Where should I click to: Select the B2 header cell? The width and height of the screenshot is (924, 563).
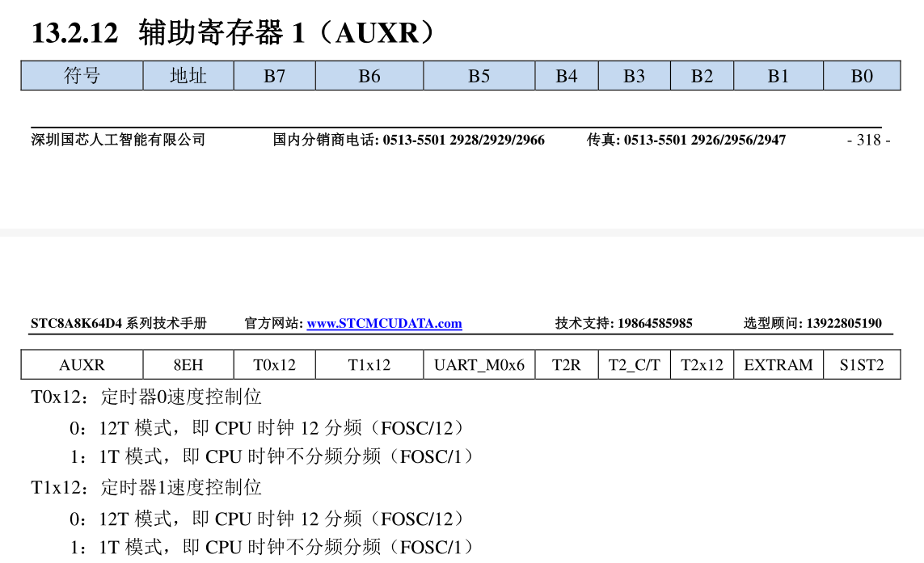coord(702,76)
